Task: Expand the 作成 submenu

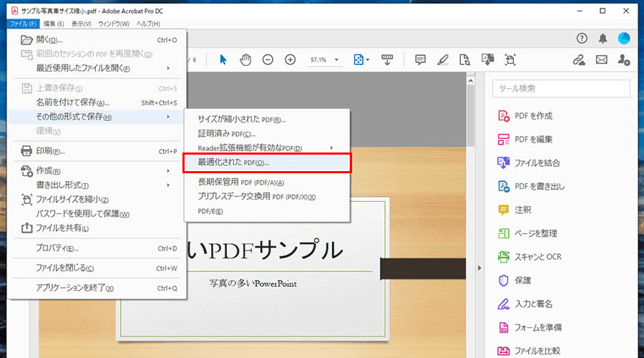Action: coord(168,170)
